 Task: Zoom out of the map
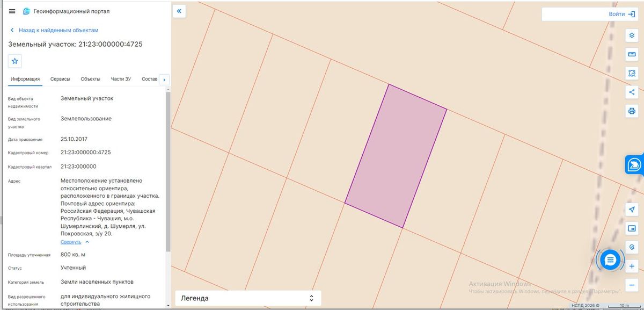click(632, 285)
